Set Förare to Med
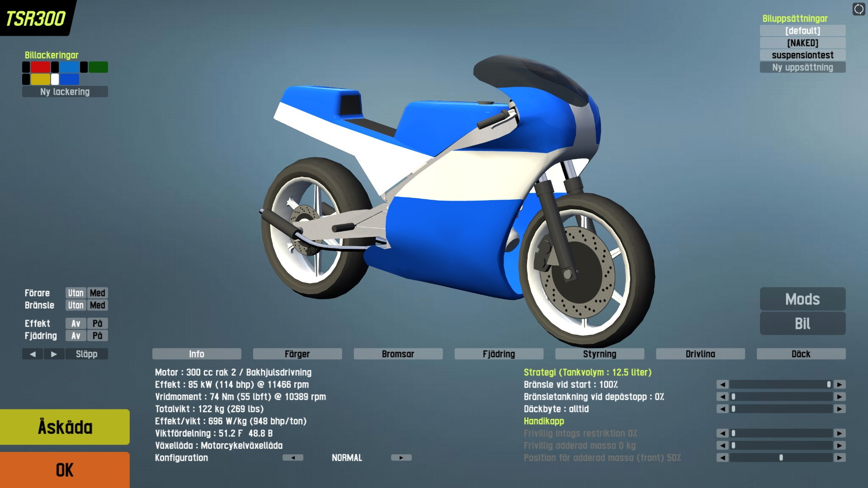868x488 pixels. click(x=97, y=293)
